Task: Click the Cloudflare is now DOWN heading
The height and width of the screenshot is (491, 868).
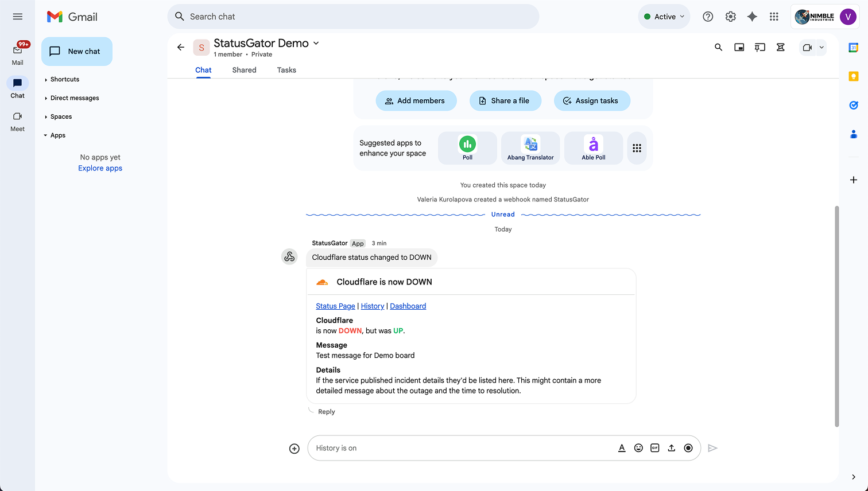Action: coord(384,282)
